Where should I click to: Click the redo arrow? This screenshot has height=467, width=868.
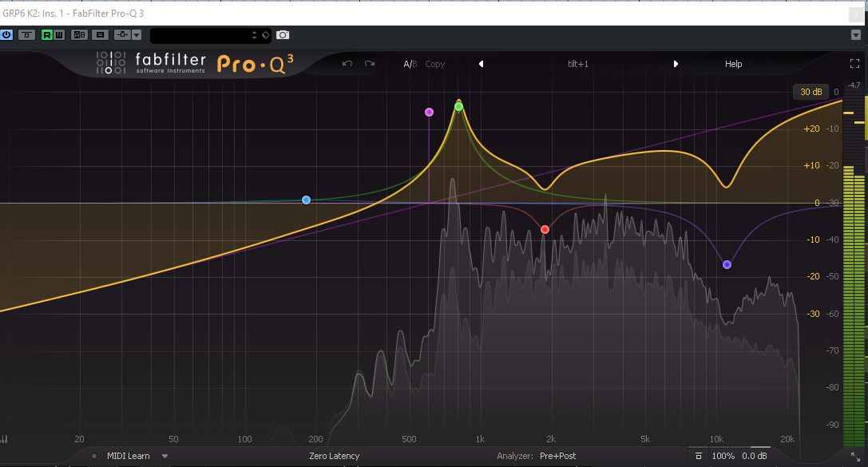[x=370, y=64]
